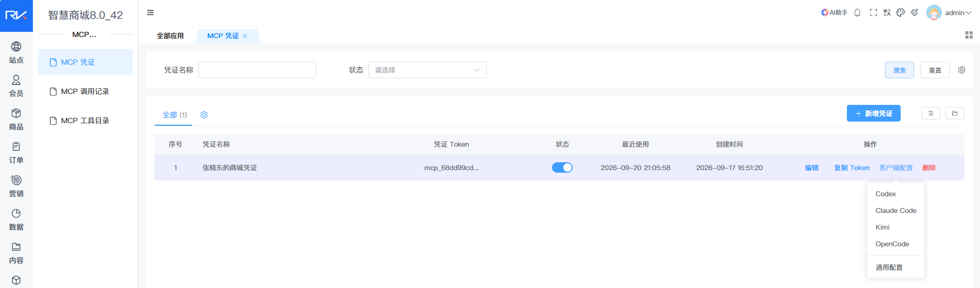Open the 订单 section in the sidebar

pyautogui.click(x=16, y=153)
